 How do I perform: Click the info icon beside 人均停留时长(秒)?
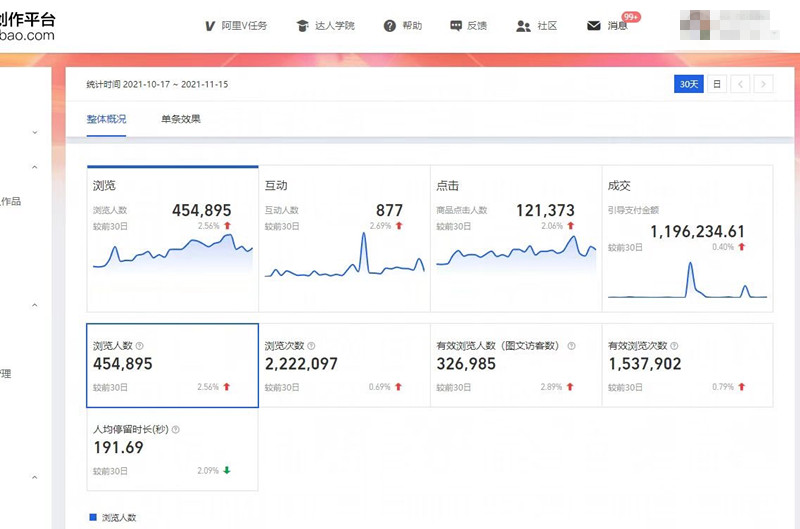[176, 430]
